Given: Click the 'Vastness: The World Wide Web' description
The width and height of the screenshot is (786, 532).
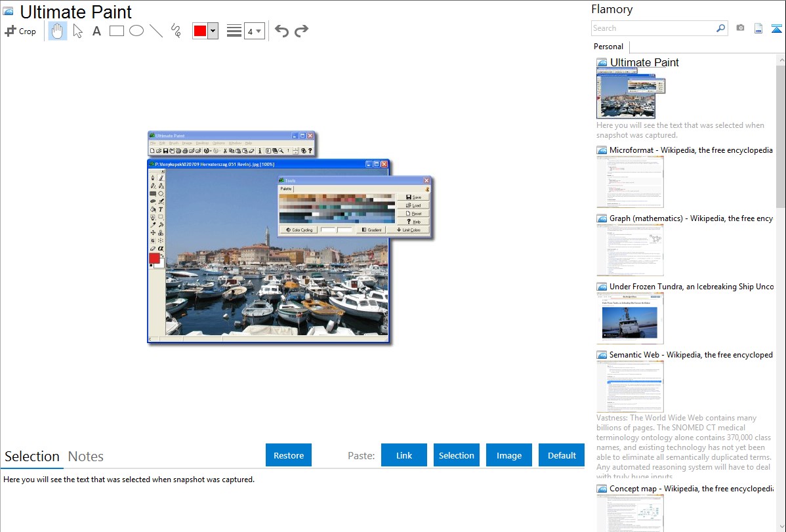Looking at the screenshot, I should click(684, 447).
